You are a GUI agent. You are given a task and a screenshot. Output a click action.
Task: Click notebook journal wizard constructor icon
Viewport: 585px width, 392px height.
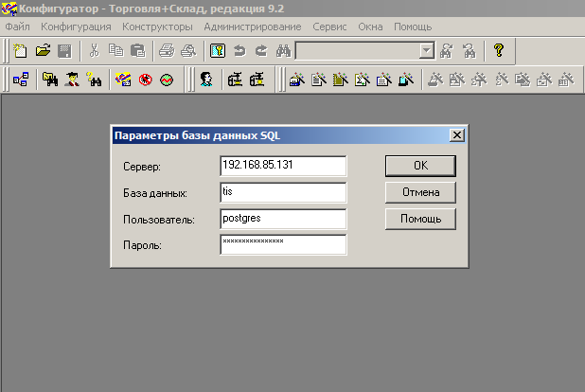341,80
